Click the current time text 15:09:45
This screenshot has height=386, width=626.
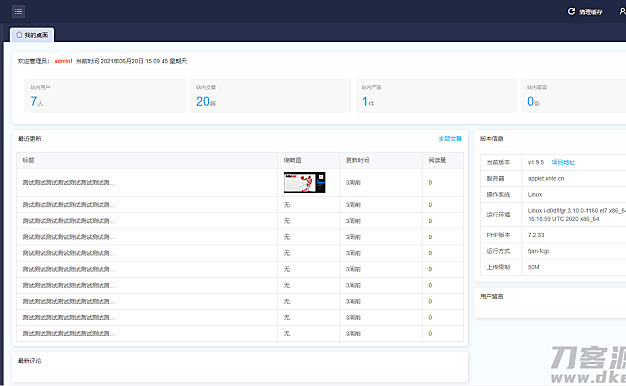click(x=156, y=61)
